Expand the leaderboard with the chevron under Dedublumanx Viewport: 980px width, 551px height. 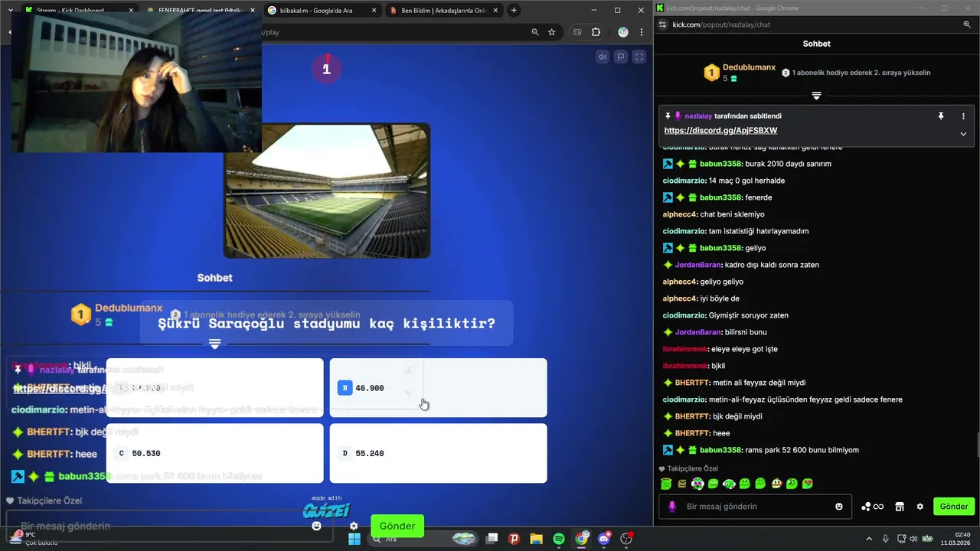point(816,96)
